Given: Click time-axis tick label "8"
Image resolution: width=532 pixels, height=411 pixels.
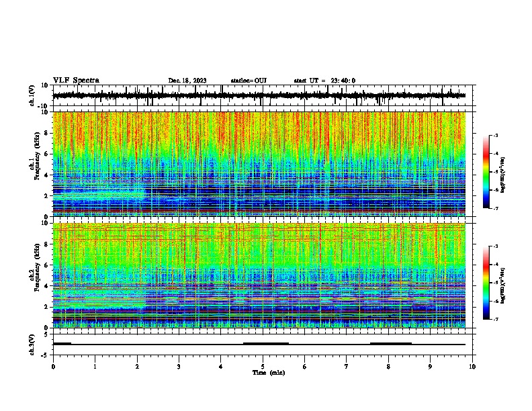Looking at the screenshot, I should pos(388,367).
